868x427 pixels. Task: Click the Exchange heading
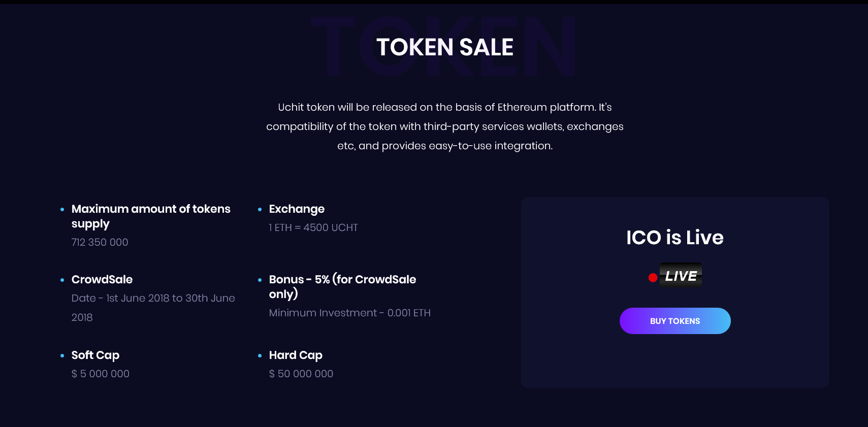click(297, 209)
